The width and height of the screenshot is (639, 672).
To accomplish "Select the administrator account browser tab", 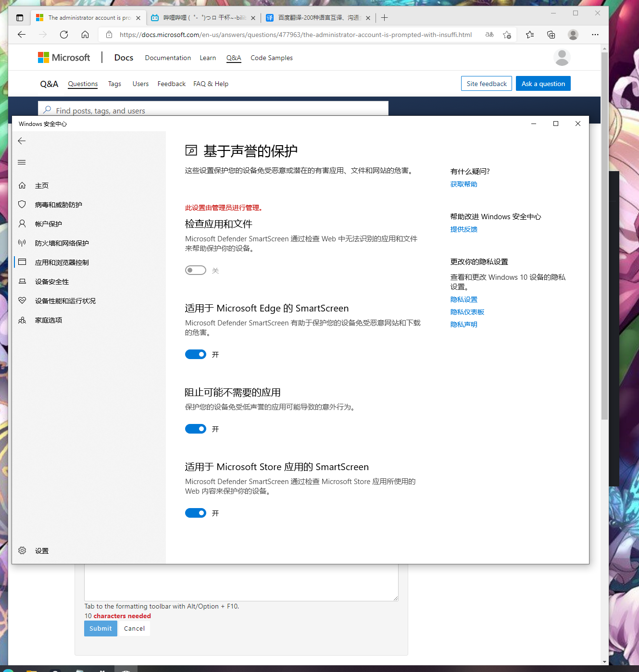I will tap(89, 18).
